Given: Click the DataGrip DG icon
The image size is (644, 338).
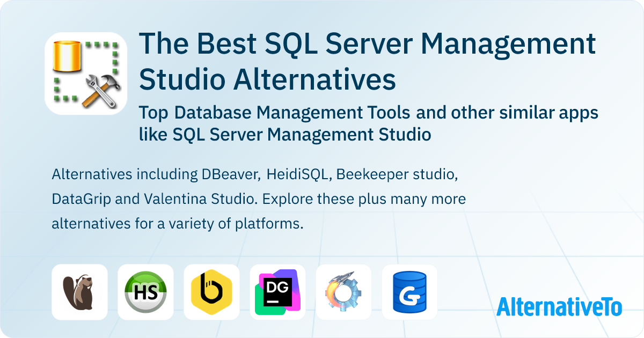Looking at the screenshot, I should pos(277,291).
